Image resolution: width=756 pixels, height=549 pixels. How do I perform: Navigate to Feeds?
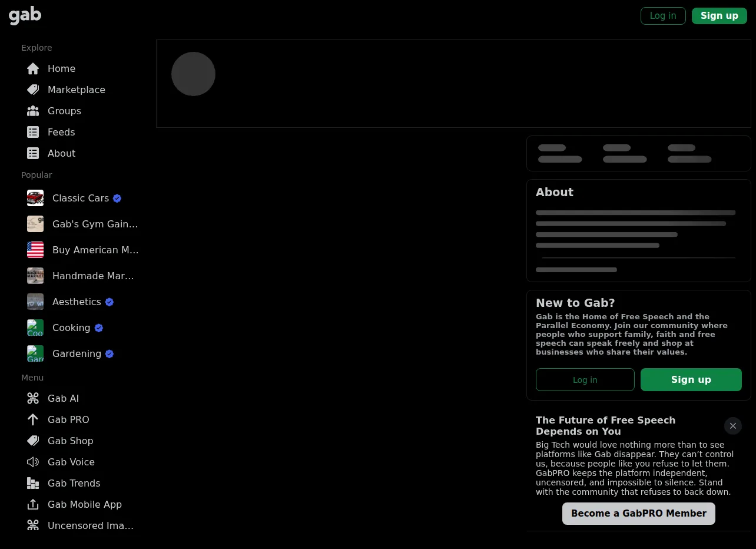pos(61,133)
